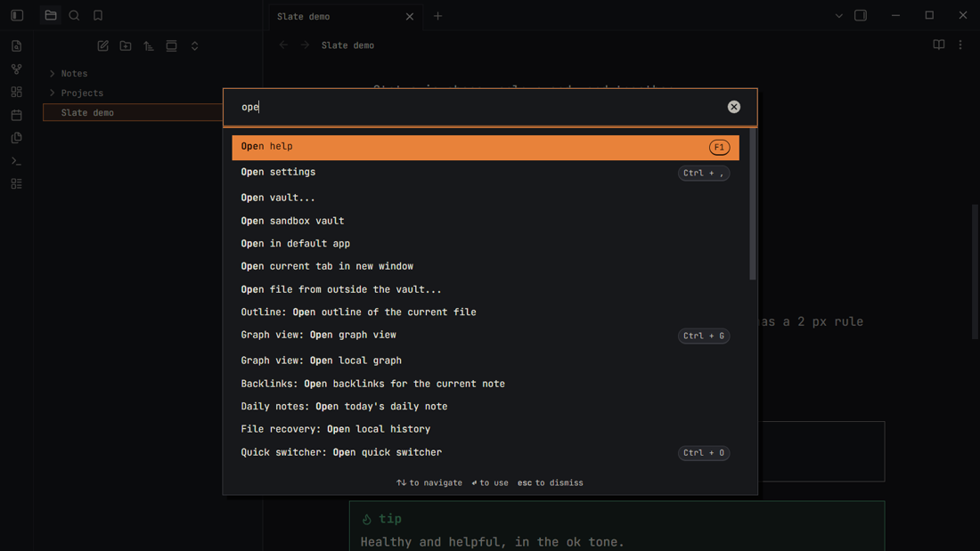Open canvas grid icon in ribbon
980x551 pixels.
pyautogui.click(x=17, y=92)
